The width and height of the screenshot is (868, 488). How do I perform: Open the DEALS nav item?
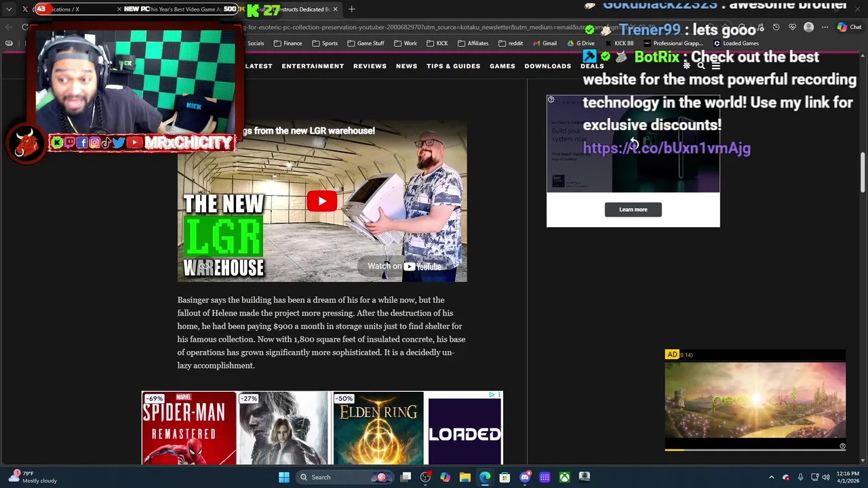592,66
